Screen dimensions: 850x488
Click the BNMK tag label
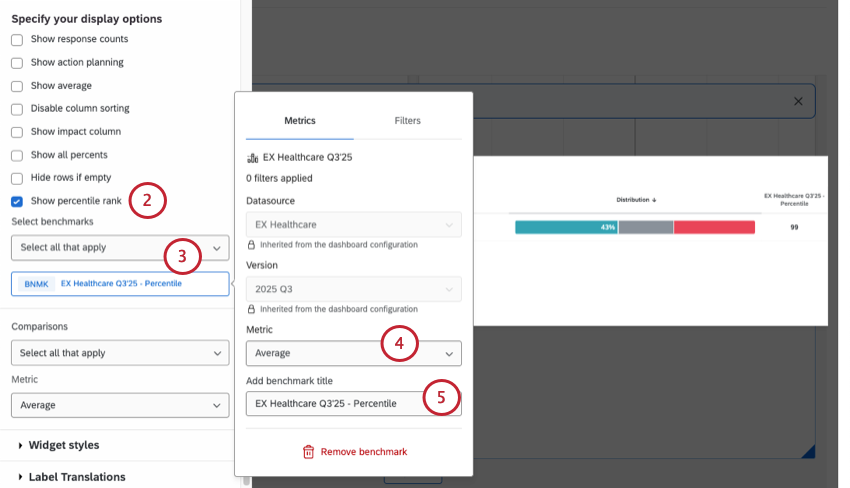pos(36,284)
